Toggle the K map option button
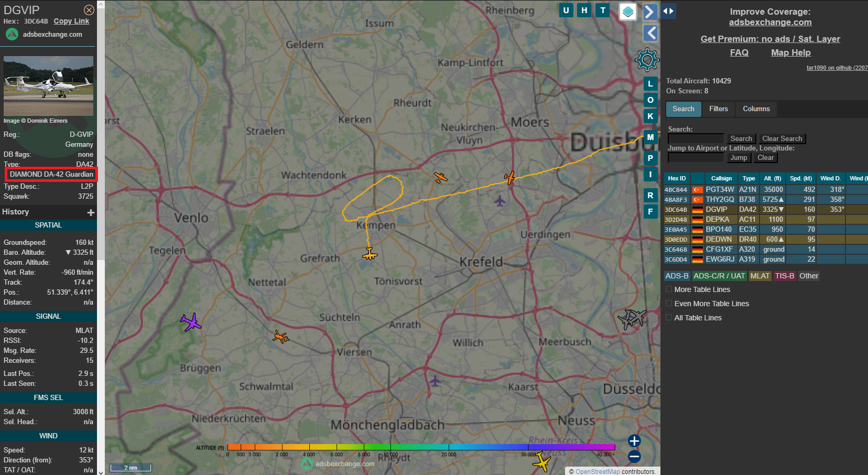868x475 pixels. 650,116
